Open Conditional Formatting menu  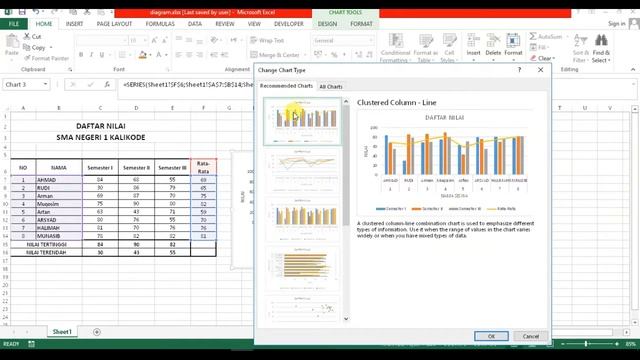pyautogui.click(x=395, y=48)
